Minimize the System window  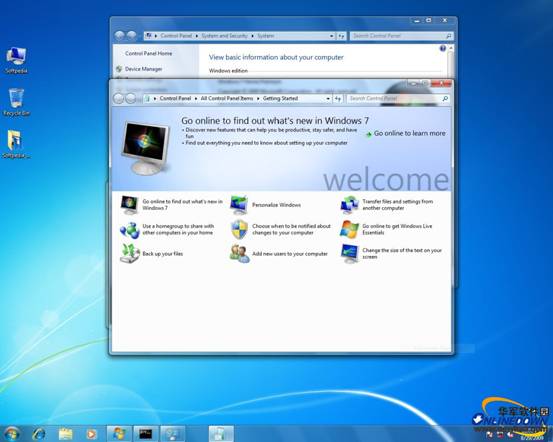click(417, 20)
